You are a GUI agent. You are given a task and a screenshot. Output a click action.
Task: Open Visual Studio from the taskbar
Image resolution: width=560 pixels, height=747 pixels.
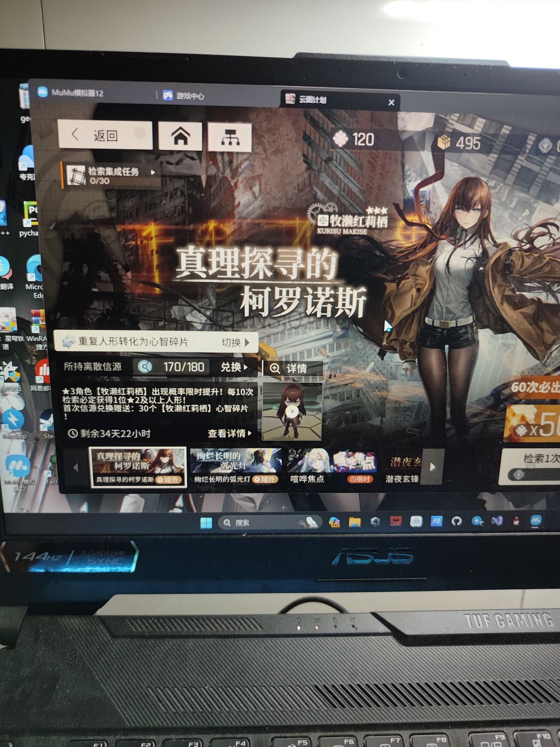point(497,520)
